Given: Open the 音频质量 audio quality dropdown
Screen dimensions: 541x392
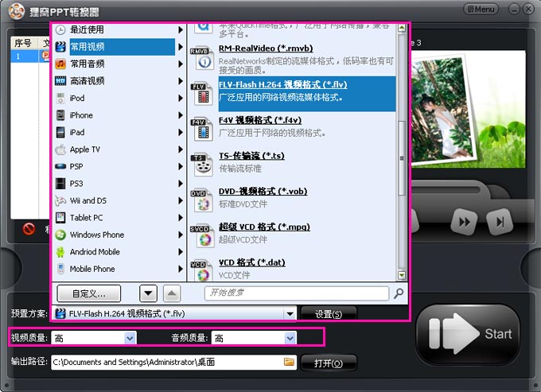Looking at the screenshot, I should point(290,339).
